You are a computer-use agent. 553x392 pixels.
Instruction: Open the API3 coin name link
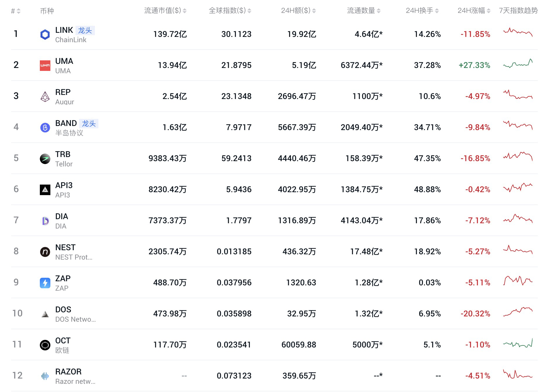click(x=64, y=185)
